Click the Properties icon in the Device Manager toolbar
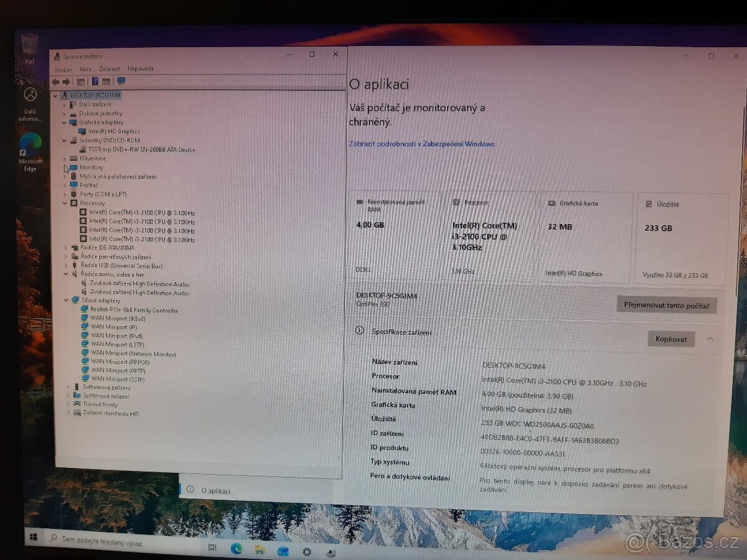The height and width of the screenshot is (560, 747). pyautogui.click(x=81, y=81)
